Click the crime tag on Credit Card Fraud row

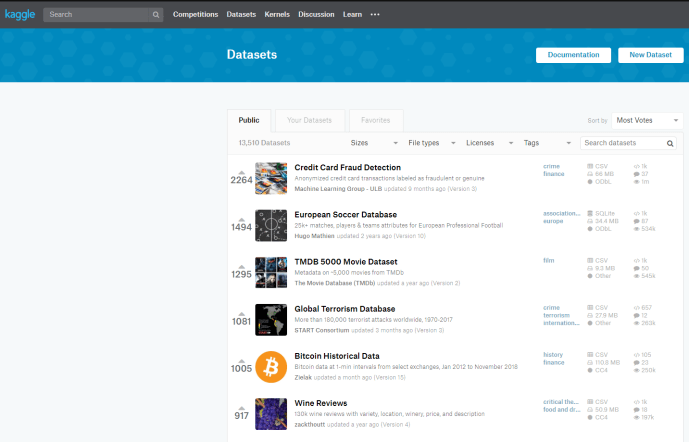pos(551,167)
